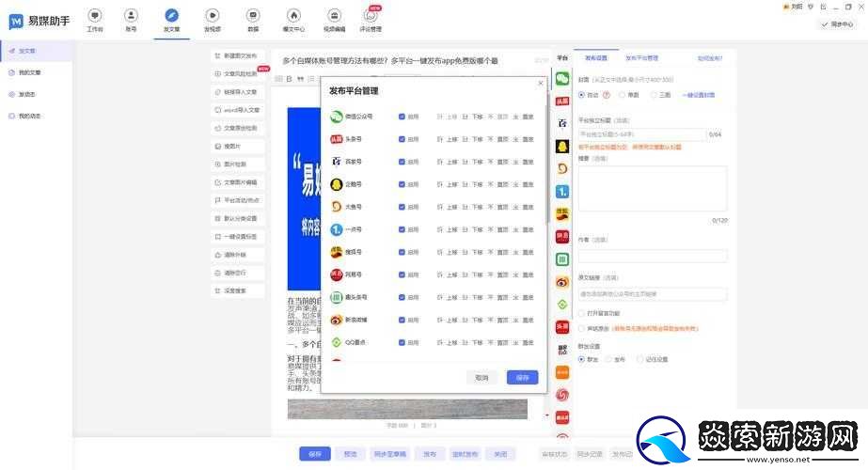Open the 视频编辑 video editing icon
This screenshot has height=470, width=868.
click(x=335, y=16)
